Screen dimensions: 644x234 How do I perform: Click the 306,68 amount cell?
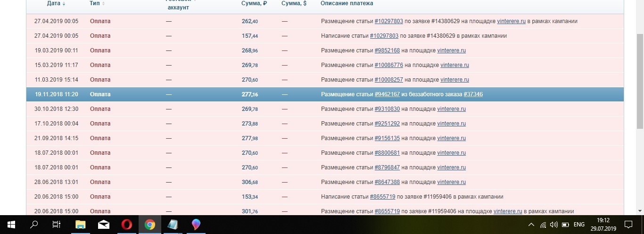click(x=250, y=182)
